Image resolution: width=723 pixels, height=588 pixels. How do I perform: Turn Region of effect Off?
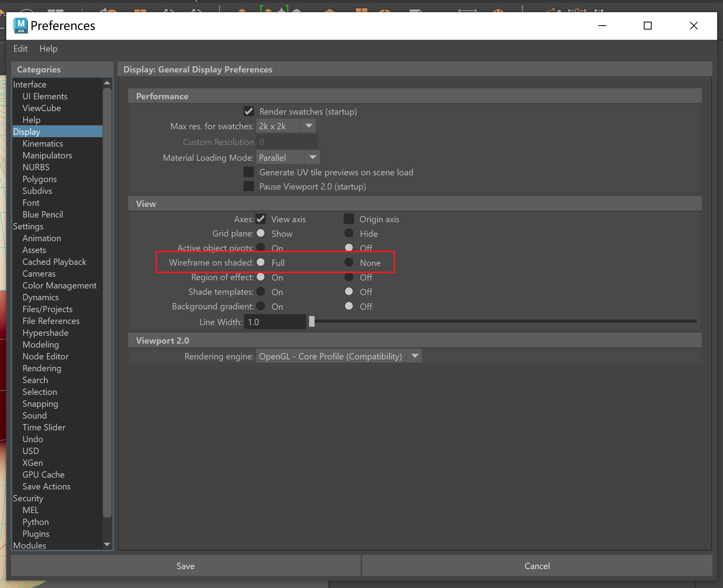(x=349, y=277)
